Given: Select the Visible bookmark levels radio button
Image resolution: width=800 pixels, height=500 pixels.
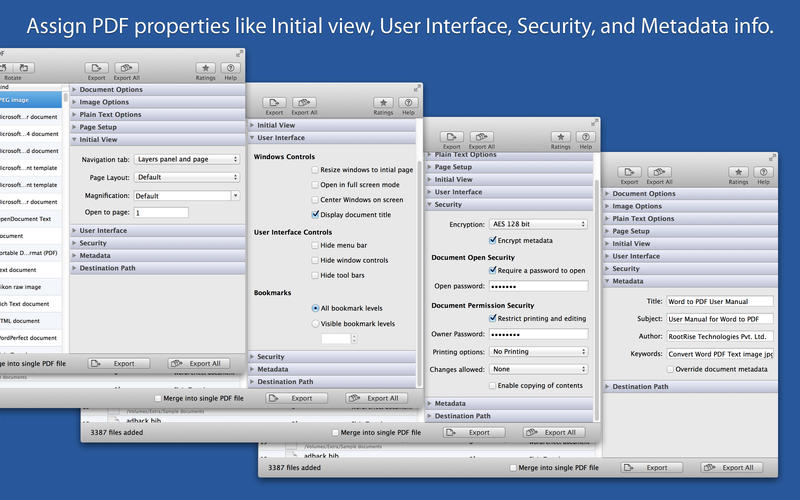Looking at the screenshot, I should [x=316, y=324].
